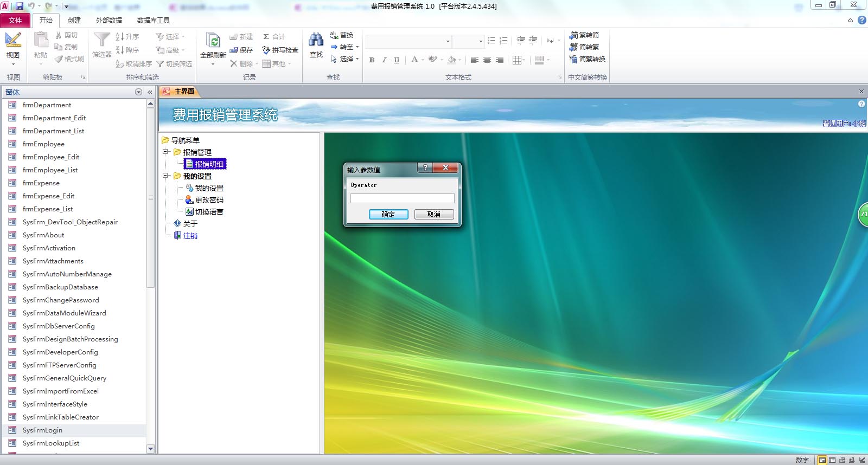Open 更改密码 change password item

209,200
